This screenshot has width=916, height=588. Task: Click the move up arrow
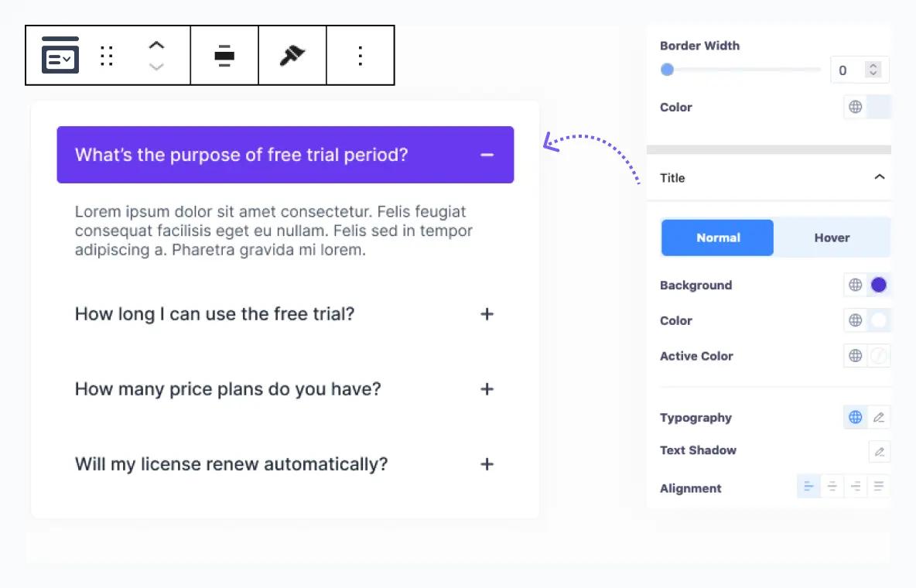[x=156, y=46]
